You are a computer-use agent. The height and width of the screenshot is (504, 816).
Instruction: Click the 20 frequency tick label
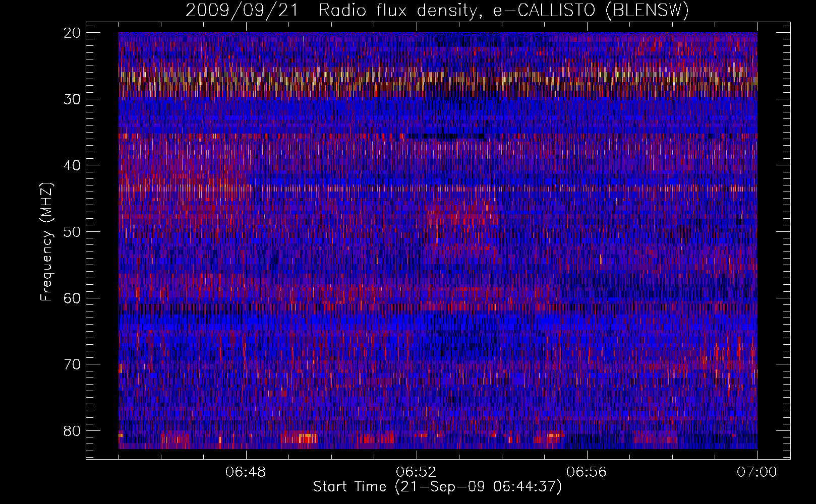point(73,33)
